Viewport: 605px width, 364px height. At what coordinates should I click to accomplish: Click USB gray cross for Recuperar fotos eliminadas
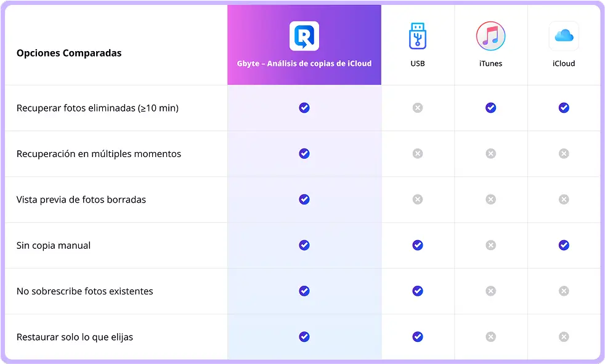(418, 108)
